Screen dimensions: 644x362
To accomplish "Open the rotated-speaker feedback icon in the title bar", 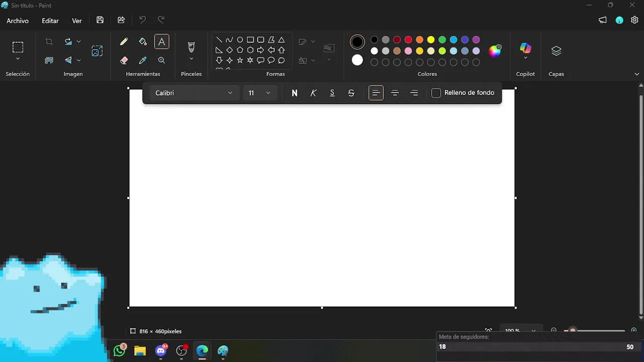I will coord(603,20).
